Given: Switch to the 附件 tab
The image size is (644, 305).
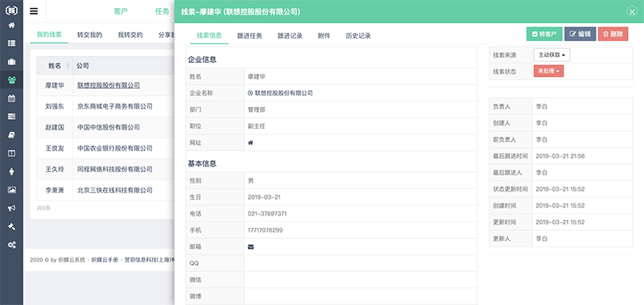Looking at the screenshot, I should [324, 35].
